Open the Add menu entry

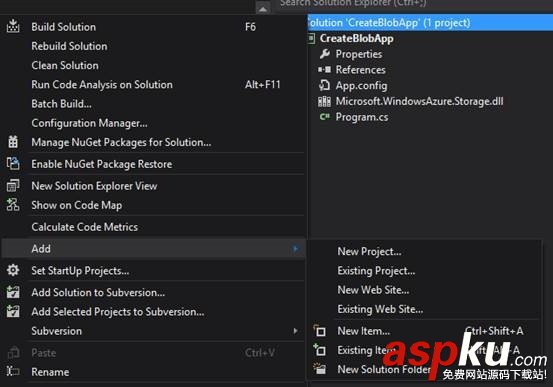(x=153, y=248)
